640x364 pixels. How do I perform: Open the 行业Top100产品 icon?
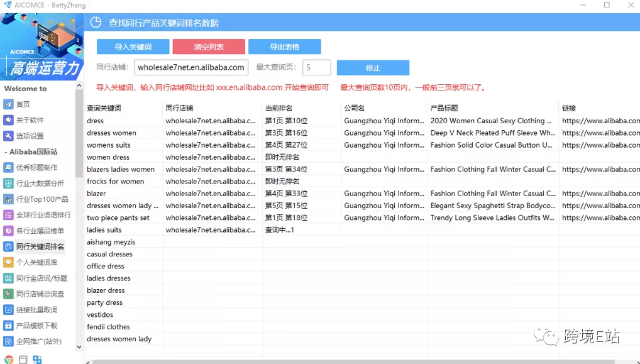coord(8,199)
